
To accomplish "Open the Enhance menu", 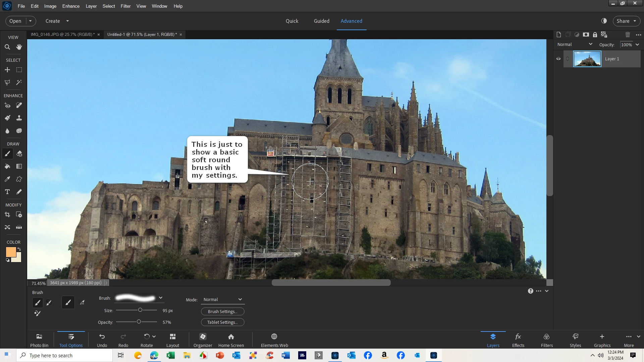I will click(x=71, y=6).
